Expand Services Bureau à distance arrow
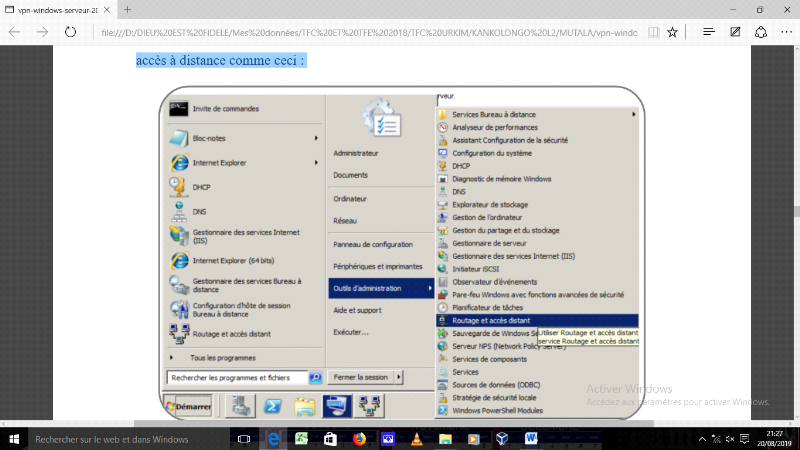Image resolution: width=800 pixels, height=450 pixels. (634, 114)
